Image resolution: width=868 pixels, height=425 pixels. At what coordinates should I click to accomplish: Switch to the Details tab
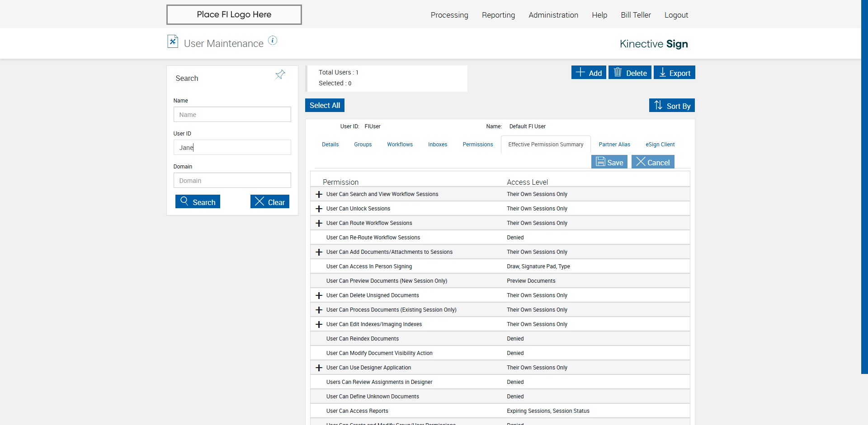click(330, 145)
